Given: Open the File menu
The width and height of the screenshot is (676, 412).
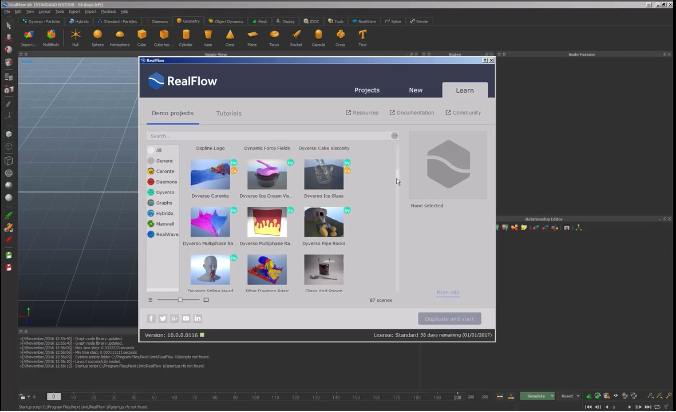Looking at the screenshot, I should point(7,12).
